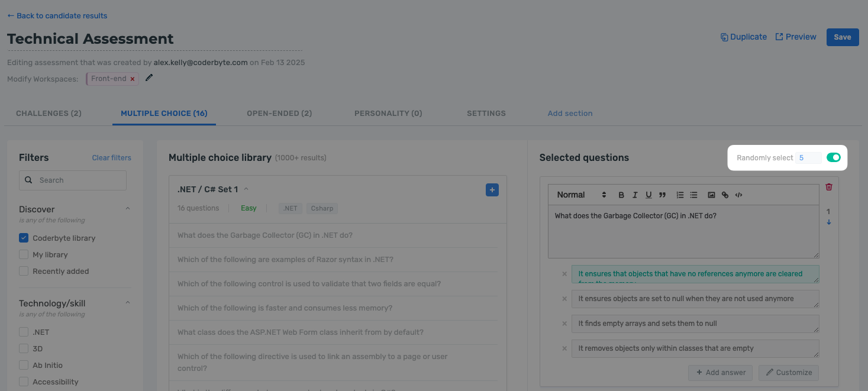
Task: Collapse the Technology/skill filter section
Action: (128, 303)
